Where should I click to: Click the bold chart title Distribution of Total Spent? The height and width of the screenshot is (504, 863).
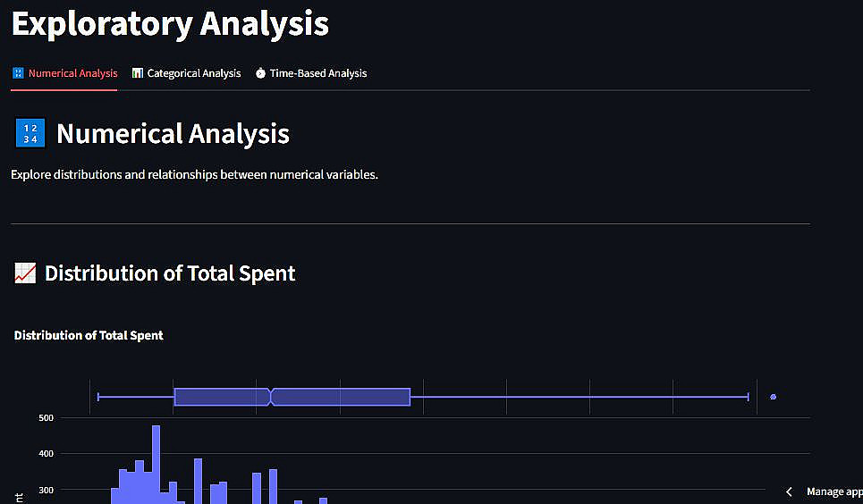[x=89, y=336]
